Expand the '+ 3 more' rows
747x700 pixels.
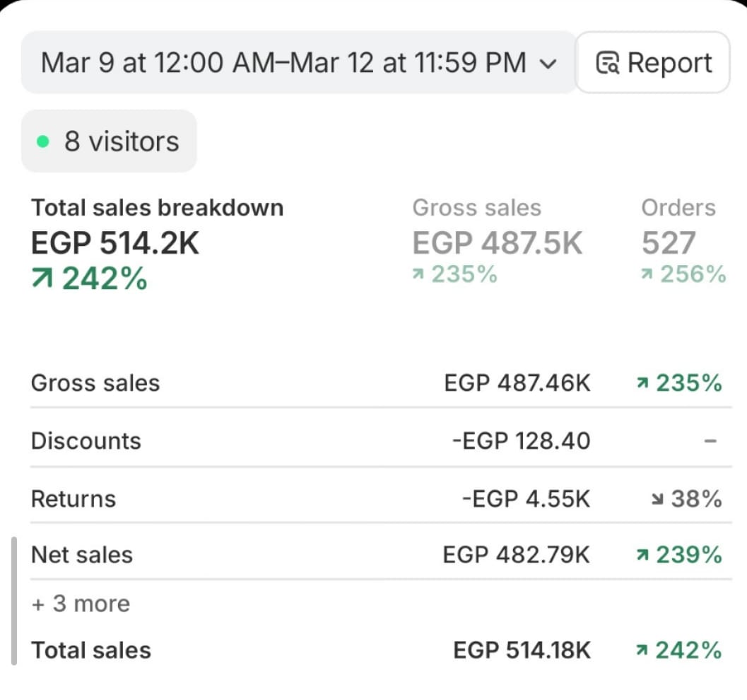(x=81, y=604)
